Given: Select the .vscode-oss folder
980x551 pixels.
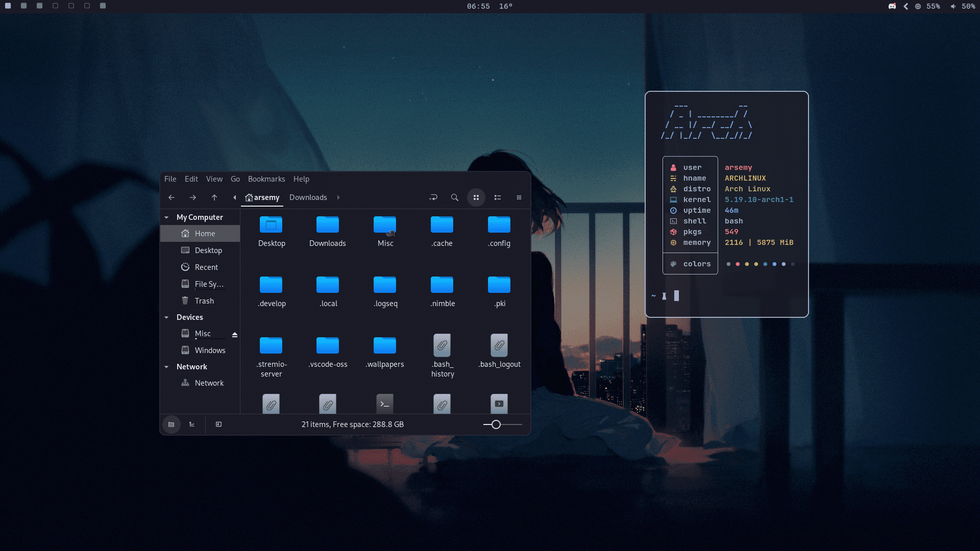Looking at the screenshot, I should coord(328,346).
